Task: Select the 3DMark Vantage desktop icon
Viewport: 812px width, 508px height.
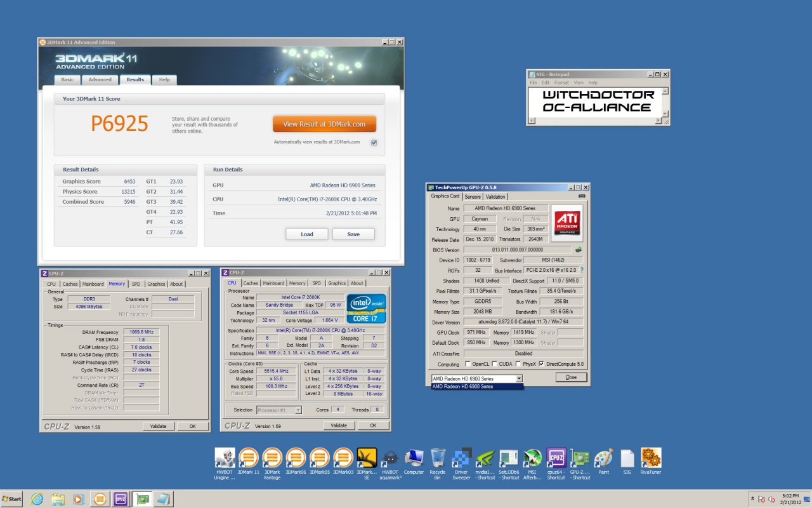Action: (x=272, y=459)
